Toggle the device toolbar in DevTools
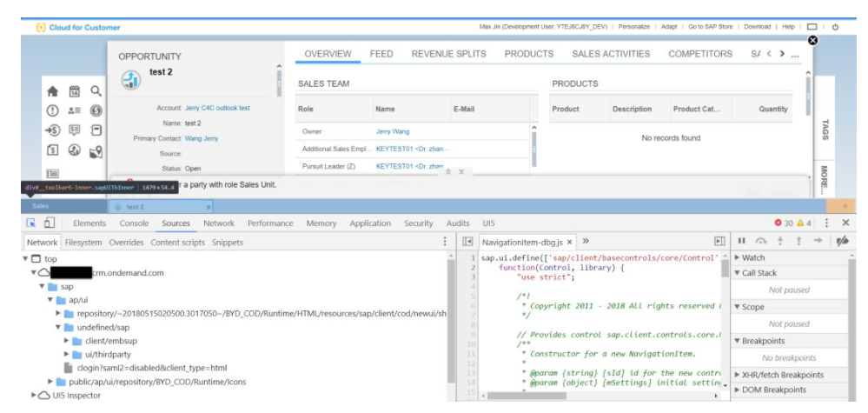 (50, 223)
